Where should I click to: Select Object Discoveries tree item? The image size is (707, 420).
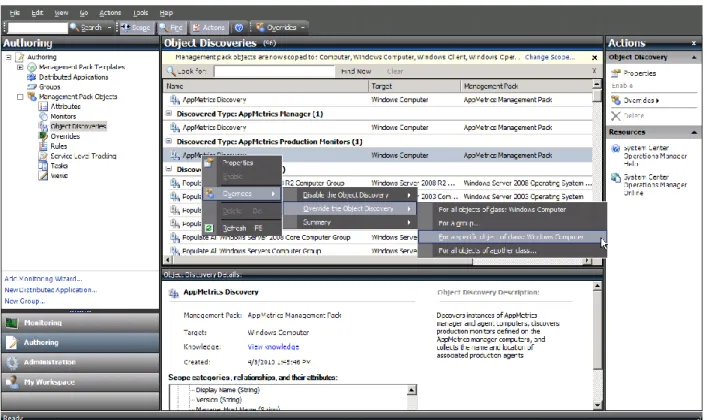tap(78, 126)
